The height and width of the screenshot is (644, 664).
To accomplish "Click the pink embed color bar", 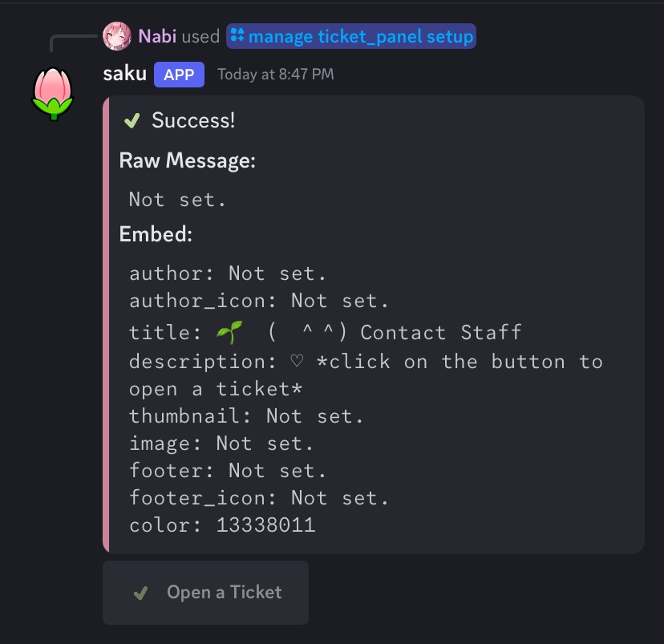I will (106, 325).
